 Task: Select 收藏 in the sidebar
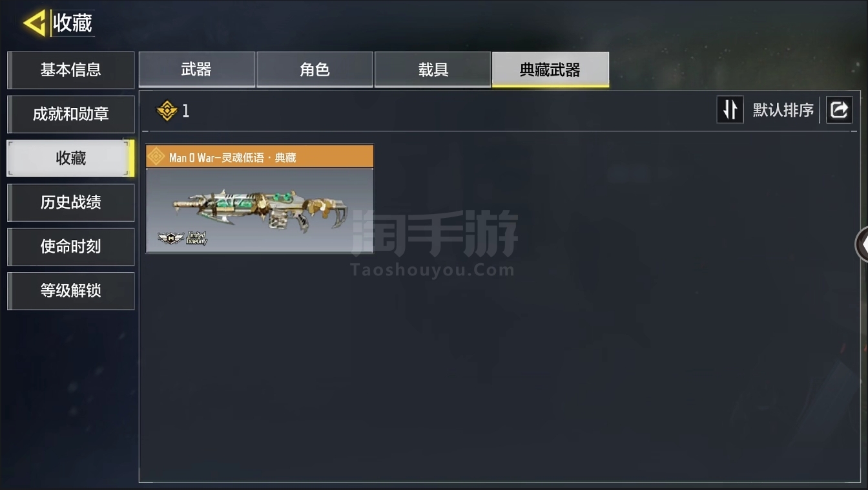point(71,158)
